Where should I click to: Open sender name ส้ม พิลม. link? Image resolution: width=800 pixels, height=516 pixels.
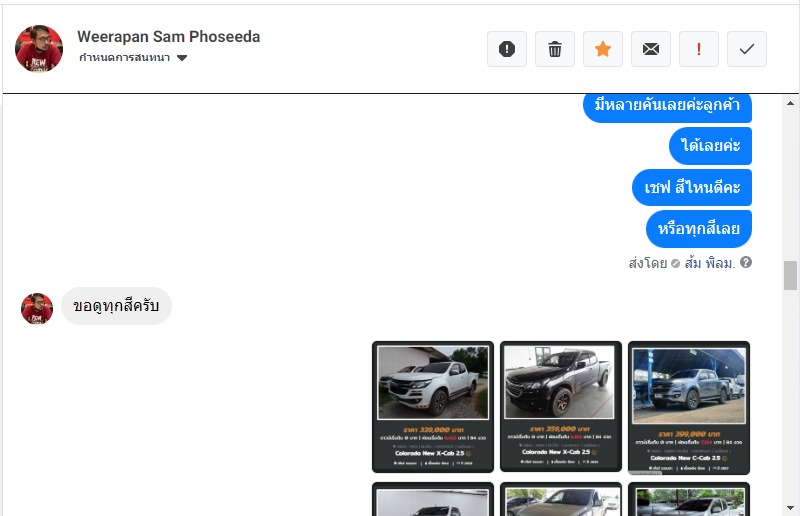(709, 263)
